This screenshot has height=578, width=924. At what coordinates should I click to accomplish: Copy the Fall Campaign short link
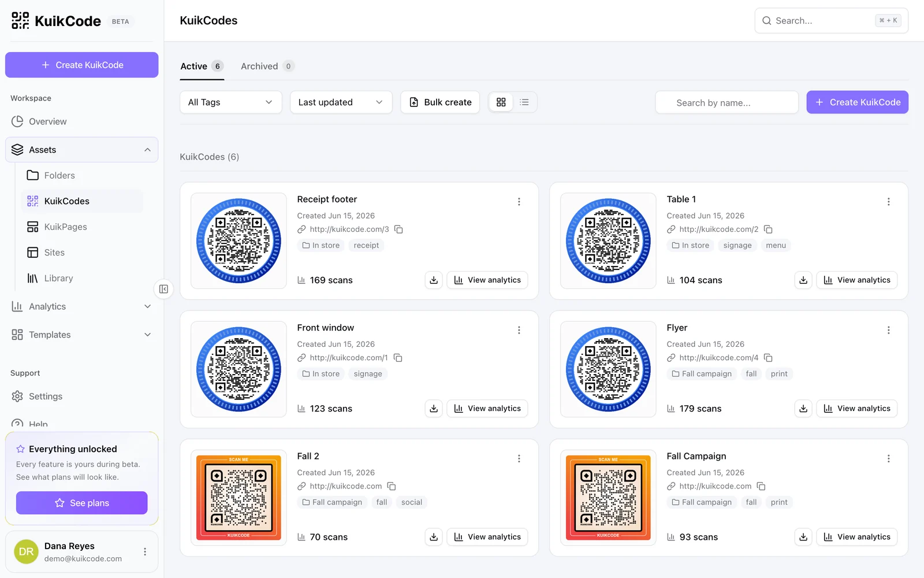[x=761, y=486]
